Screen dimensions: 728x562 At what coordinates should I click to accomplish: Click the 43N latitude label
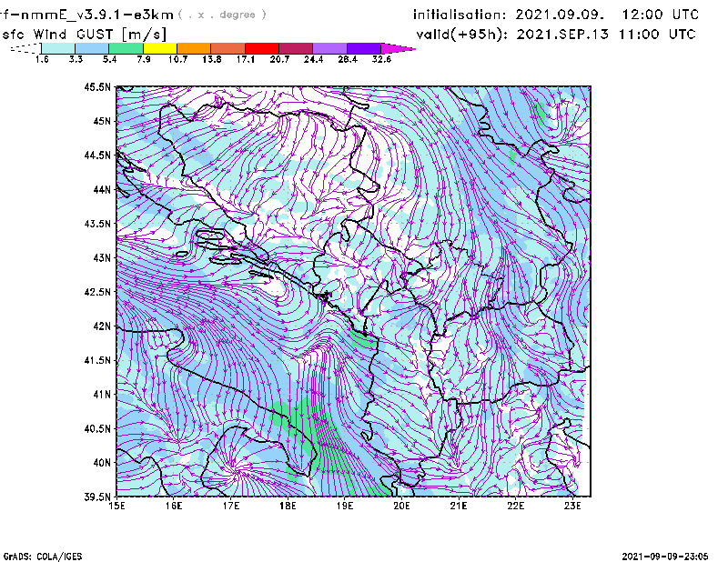(102, 257)
